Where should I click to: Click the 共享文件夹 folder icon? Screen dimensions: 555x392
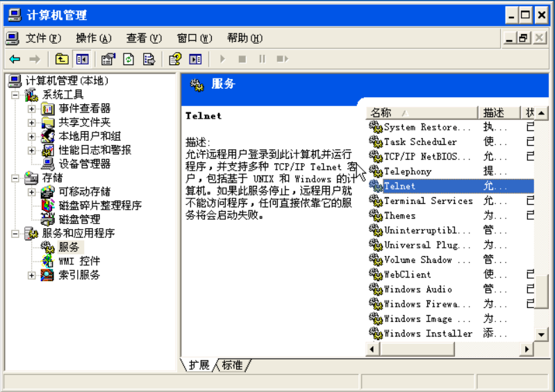tap(47, 123)
